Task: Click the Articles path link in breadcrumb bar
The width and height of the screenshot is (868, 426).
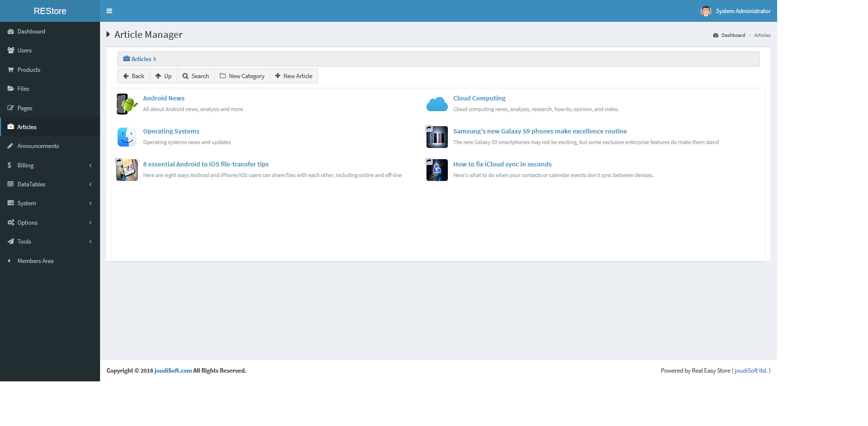Action: click(141, 59)
